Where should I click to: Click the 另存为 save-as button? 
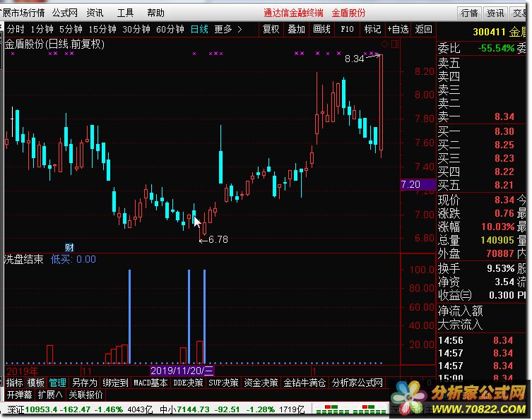click(85, 383)
